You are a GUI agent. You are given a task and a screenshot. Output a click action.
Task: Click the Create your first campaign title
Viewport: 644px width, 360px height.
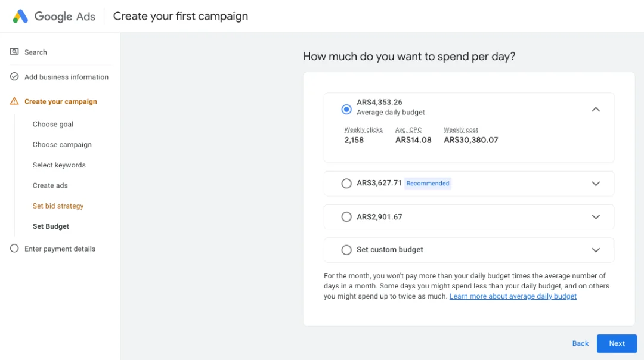coord(181,17)
